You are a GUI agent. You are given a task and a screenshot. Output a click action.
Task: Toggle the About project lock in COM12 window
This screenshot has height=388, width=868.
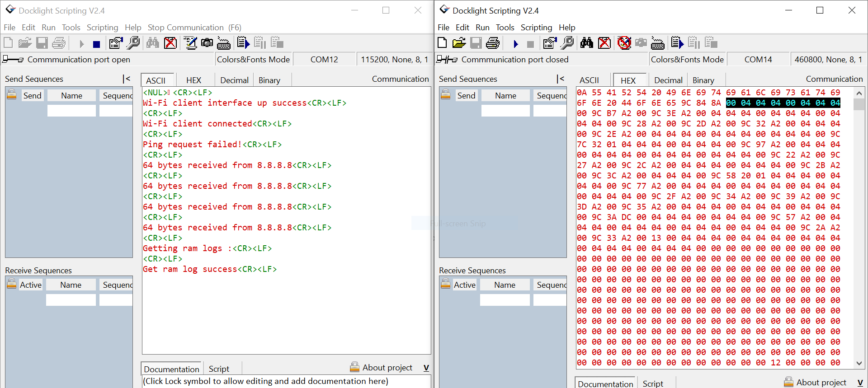pos(355,367)
